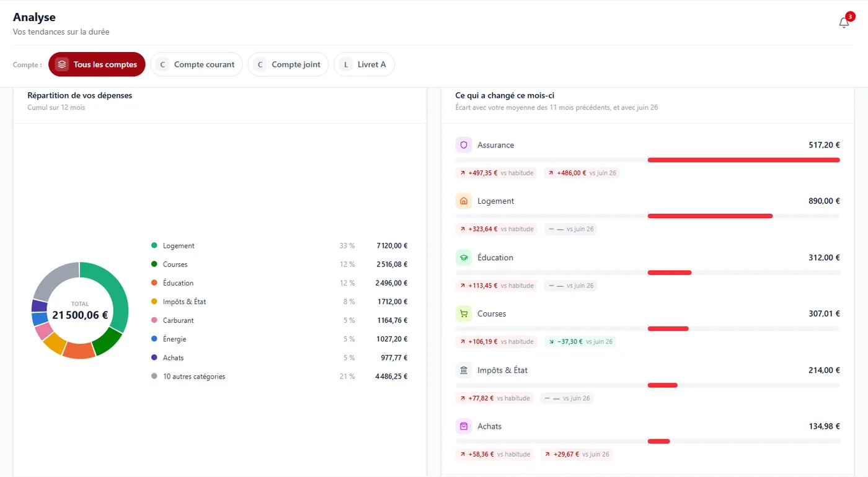Image resolution: width=868 pixels, height=477 pixels.
Task: Click the Assurance red progress bar
Action: click(x=743, y=160)
